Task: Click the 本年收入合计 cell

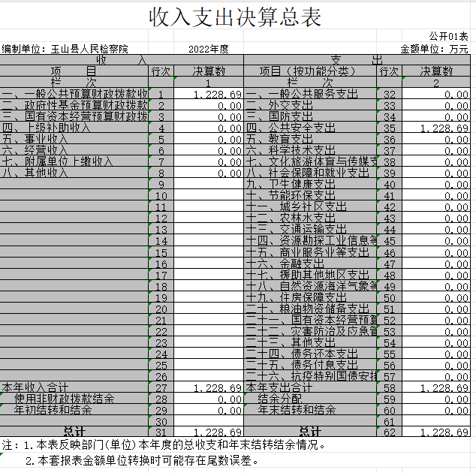Action: click(74, 387)
